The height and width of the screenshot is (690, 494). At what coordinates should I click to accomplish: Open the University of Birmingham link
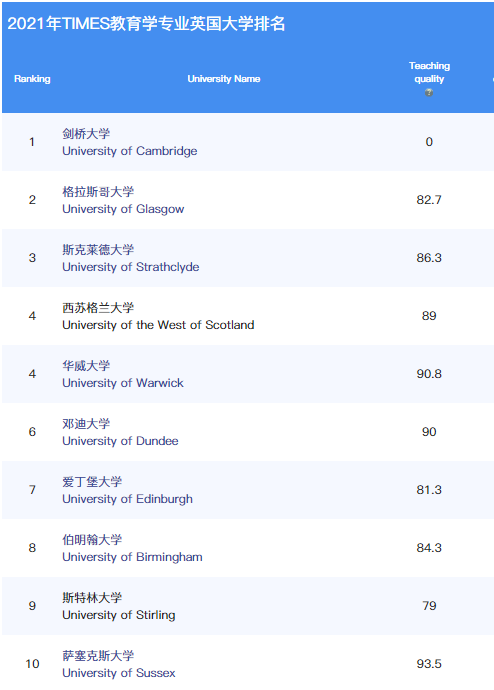coord(132,557)
